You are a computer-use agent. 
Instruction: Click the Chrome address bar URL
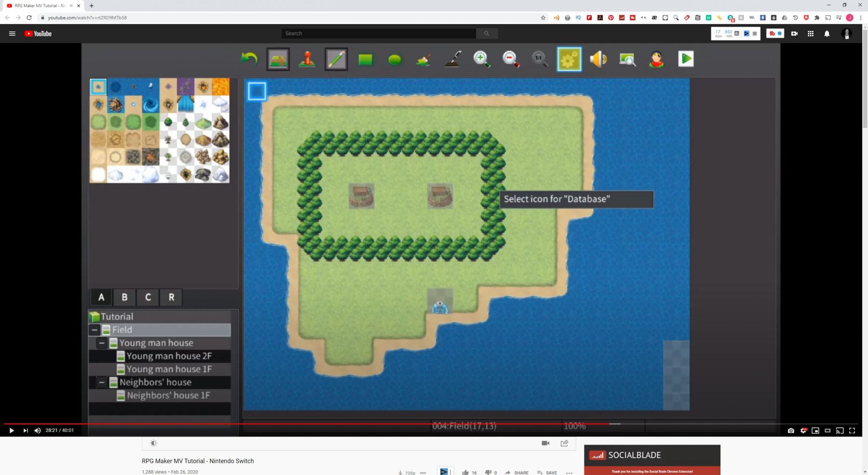coord(87,17)
